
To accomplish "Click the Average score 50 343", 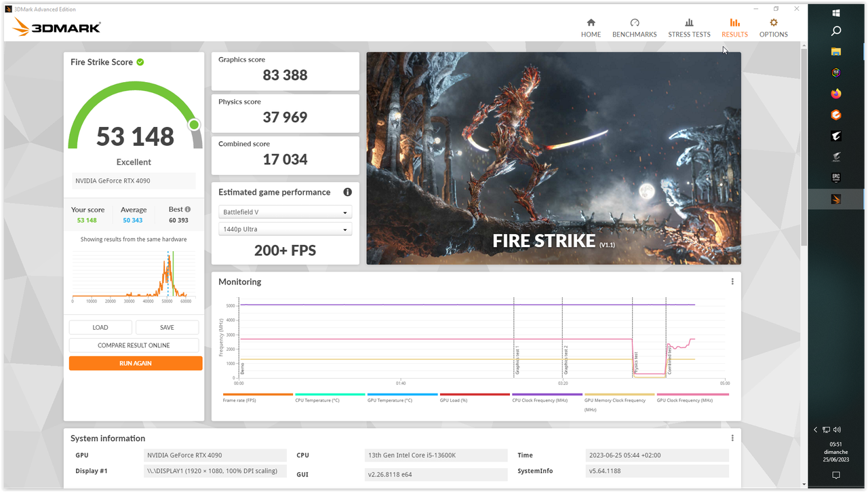I will click(x=133, y=220).
